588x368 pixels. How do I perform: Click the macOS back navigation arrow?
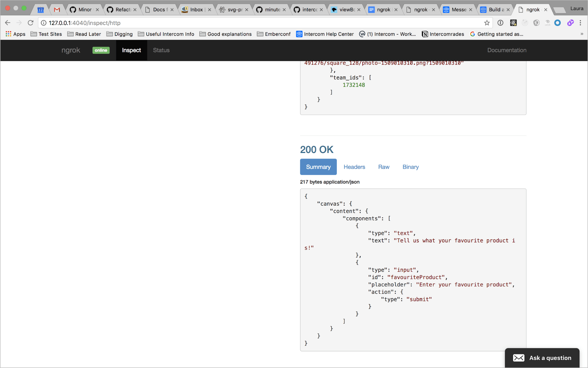coord(8,22)
